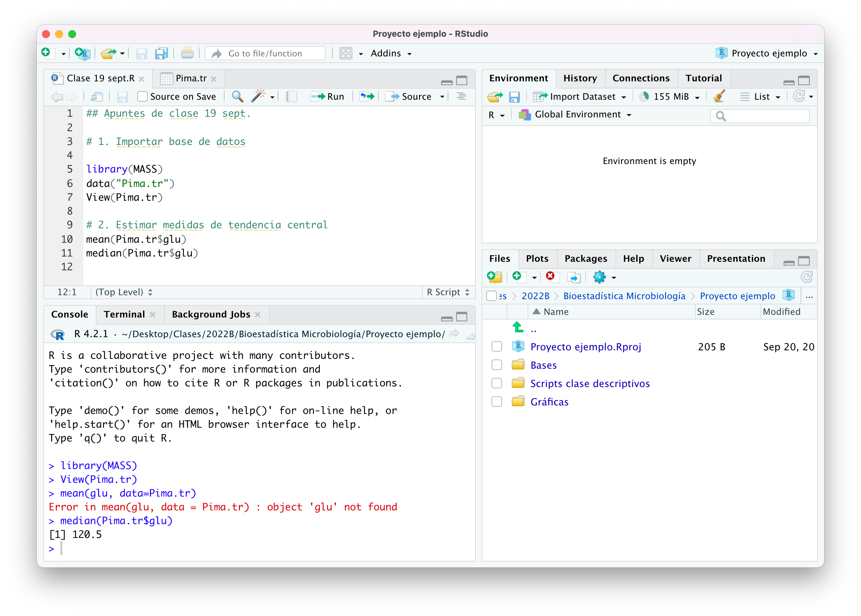Click the save all documents icon
861x616 pixels.
[161, 53]
